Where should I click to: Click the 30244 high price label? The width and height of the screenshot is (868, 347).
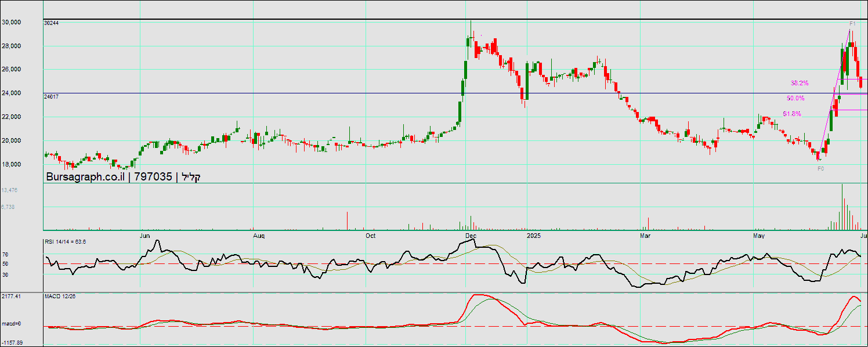pyautogui.click(x=52, y=23)
